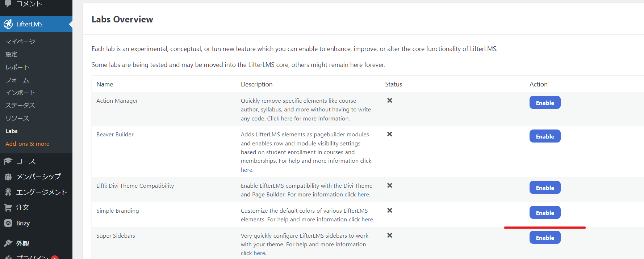Viewport: 644px width, 259px height.
Task: Enable the Simple Branding lab
Action: [545, 213]
